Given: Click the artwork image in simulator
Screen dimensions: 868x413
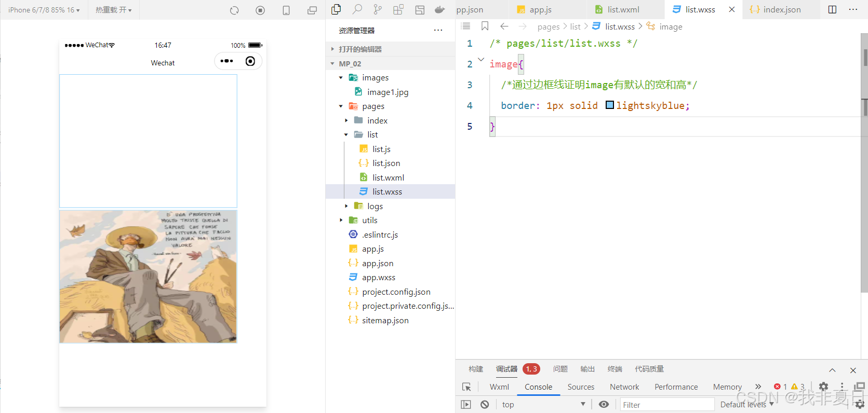Looking at the screenshot, I should pos(148,277).
